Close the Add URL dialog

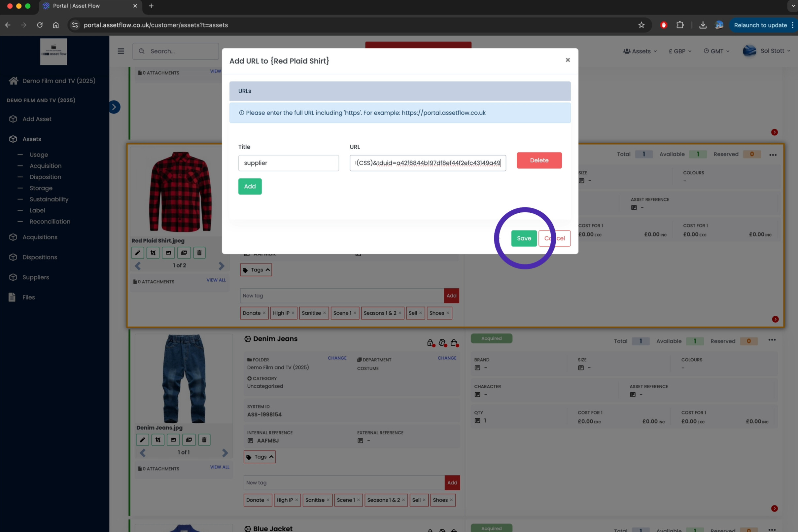568,60
